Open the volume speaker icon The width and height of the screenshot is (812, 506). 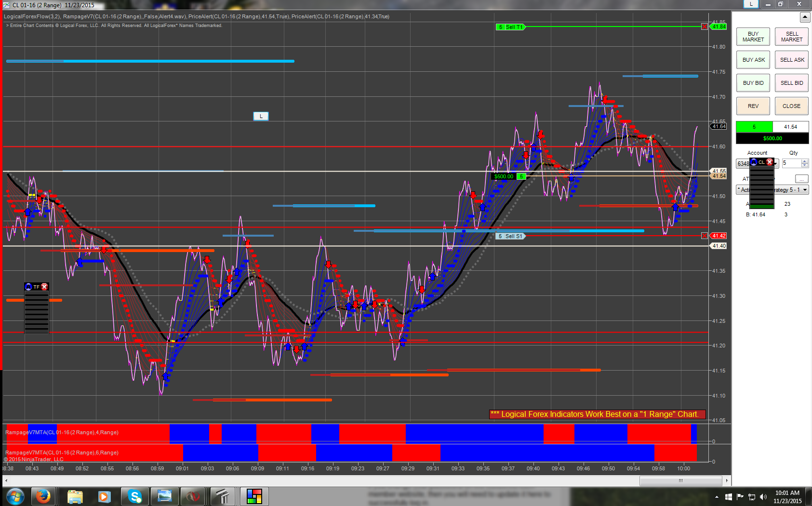point(763,497)
